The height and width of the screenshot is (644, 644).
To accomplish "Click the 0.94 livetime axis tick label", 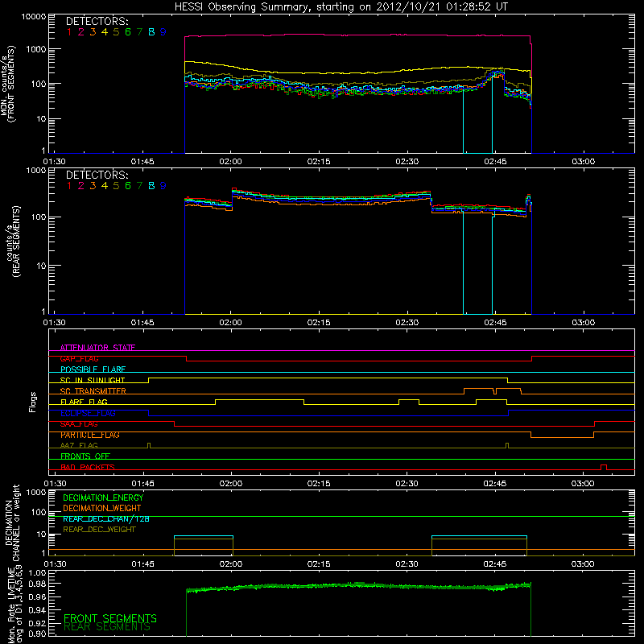I will click(x=37, y=610).
